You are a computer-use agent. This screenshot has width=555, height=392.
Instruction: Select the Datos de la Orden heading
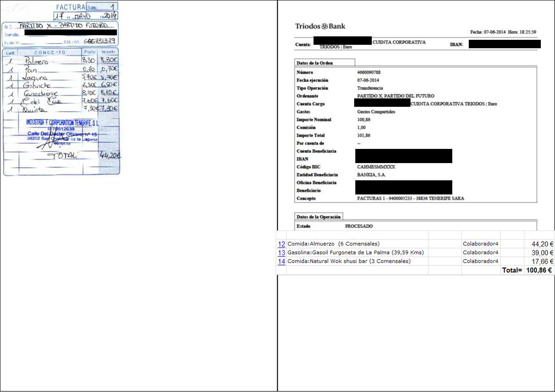pyautogui.click(x=315, y=63)
